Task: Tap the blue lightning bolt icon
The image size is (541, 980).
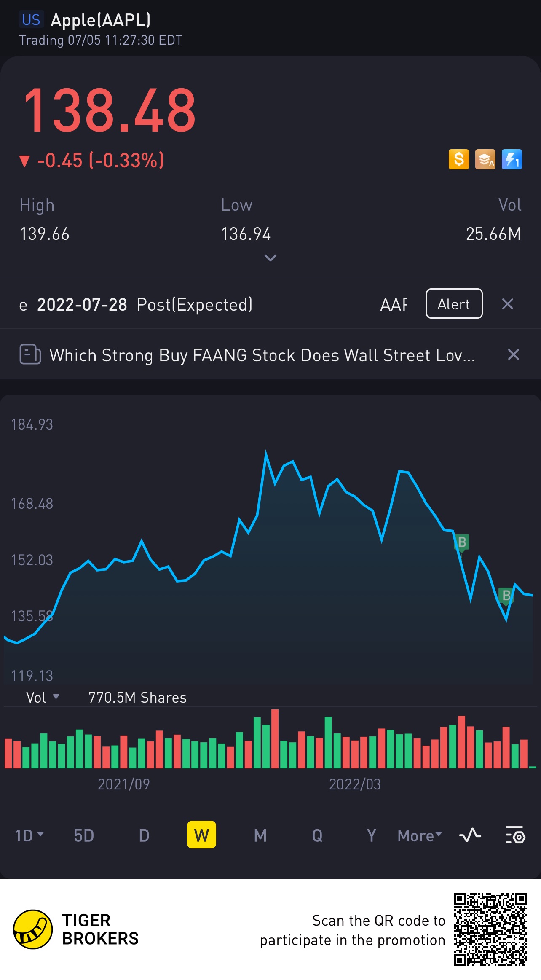Action: [512, 160]
